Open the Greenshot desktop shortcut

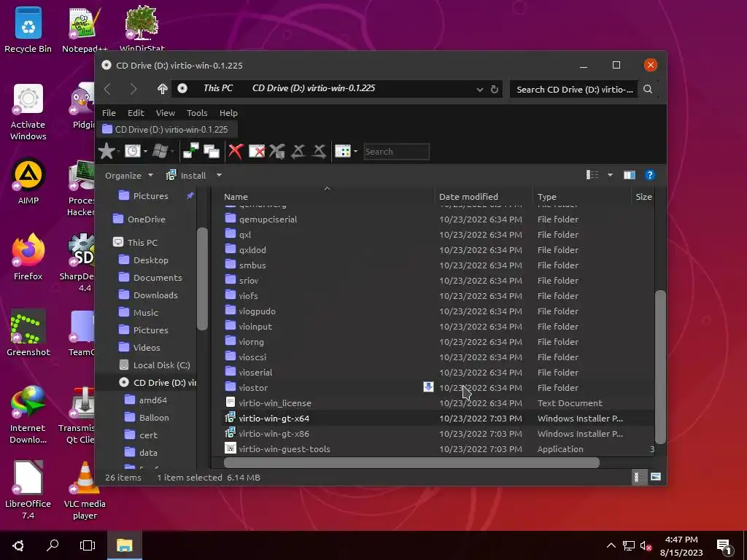(x=28, y=332)
